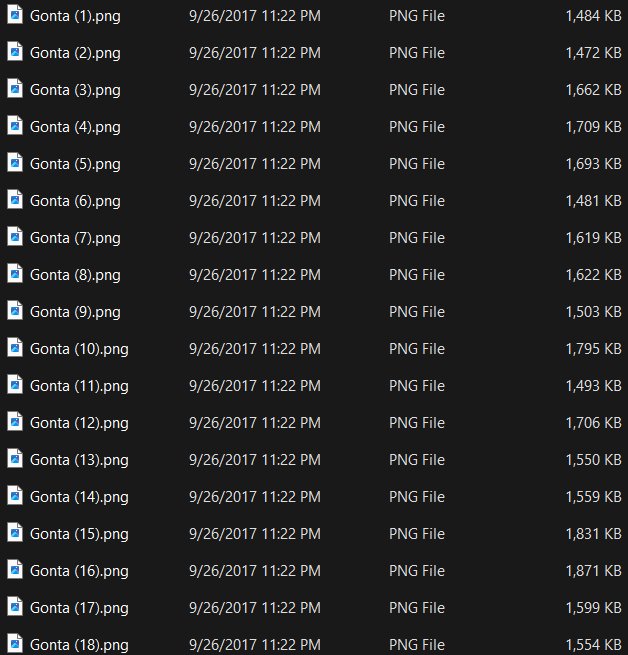Click the PNG icon of Gonta (5).png

tap(15, 163)
